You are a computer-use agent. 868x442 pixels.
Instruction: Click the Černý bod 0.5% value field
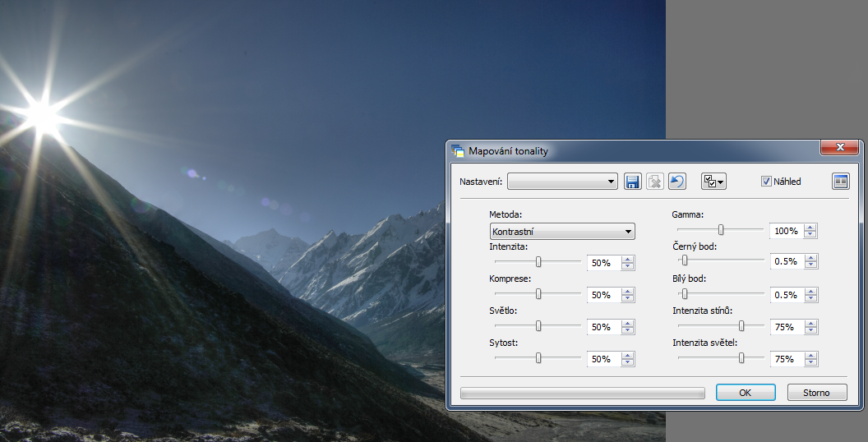point(787,261)
